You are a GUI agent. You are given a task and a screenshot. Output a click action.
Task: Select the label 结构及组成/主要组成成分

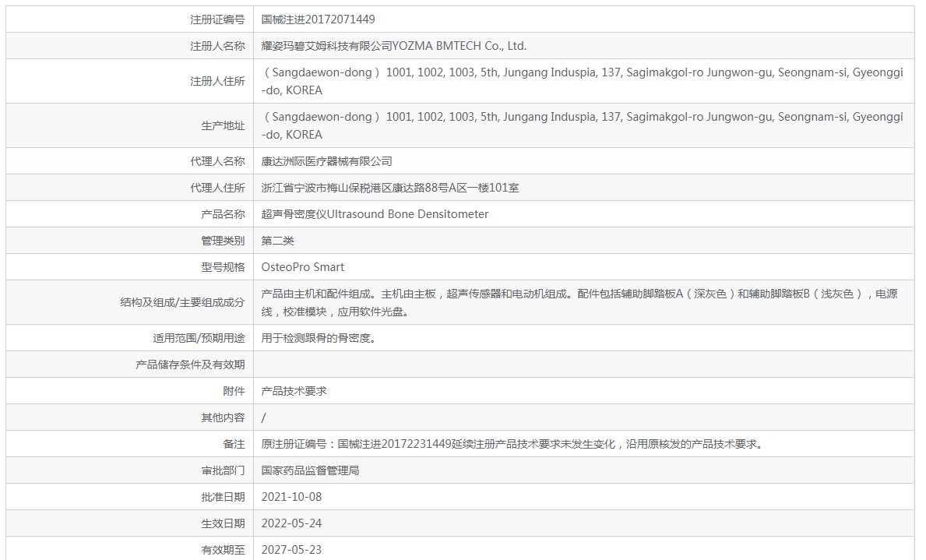click(x=182, y=302)
